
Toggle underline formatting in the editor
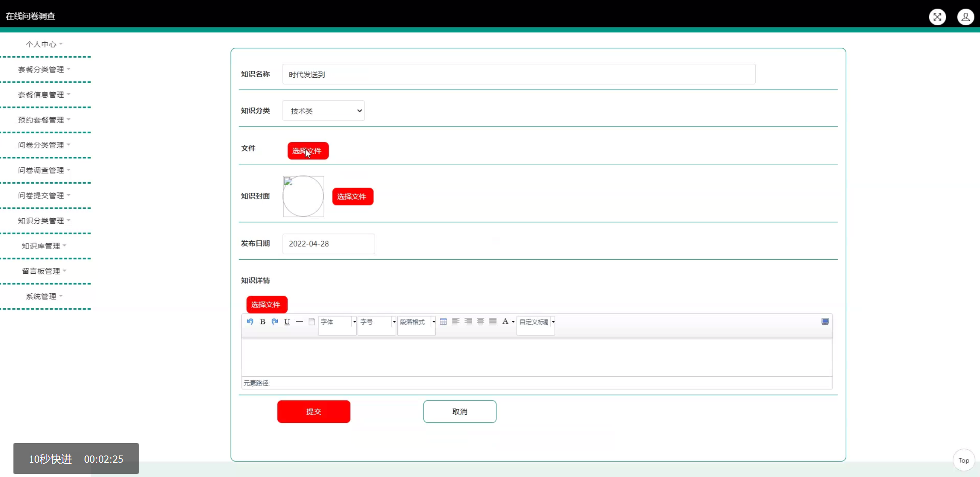coord(287,322)
